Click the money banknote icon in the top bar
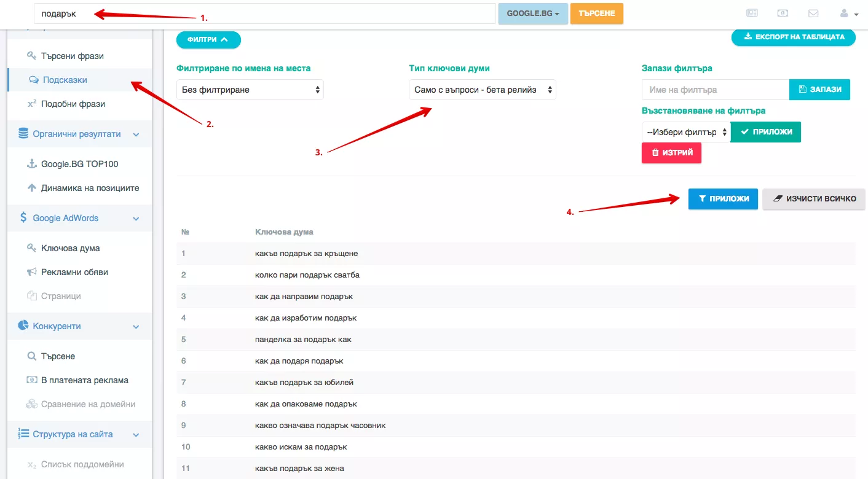868x479 pixels. (783, 13)
